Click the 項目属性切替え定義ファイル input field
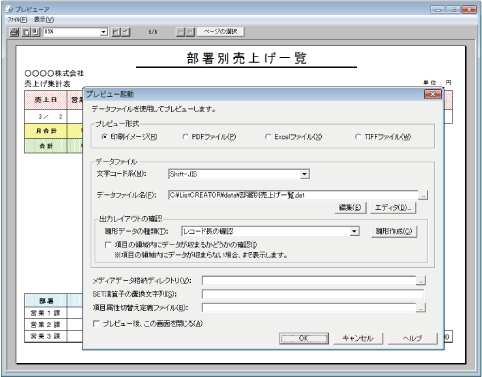This screenshot has width=482, height=377. (x=309, y=308)
